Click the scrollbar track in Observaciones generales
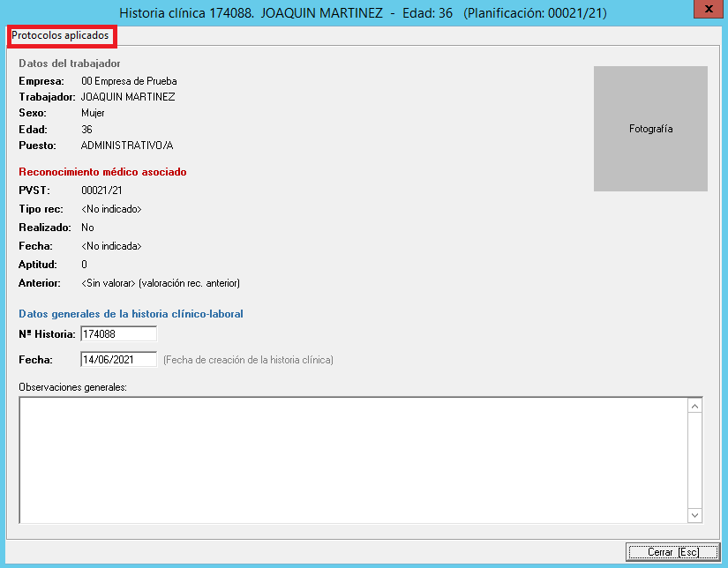Screen dimensions: 728x568 694,459
